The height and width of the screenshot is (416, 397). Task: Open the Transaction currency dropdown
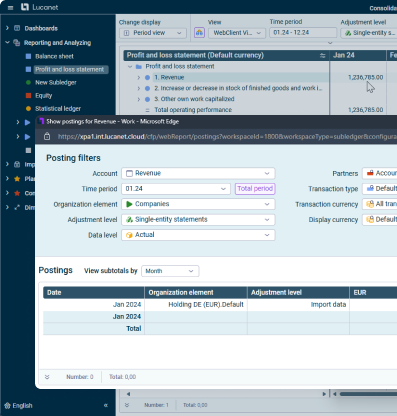click(380, 204)
